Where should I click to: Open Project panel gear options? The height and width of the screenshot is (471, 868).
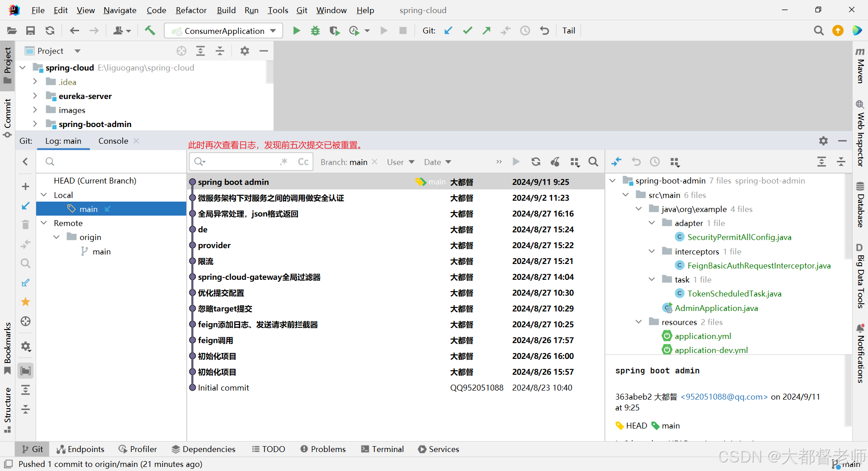[x=245, y=51]
